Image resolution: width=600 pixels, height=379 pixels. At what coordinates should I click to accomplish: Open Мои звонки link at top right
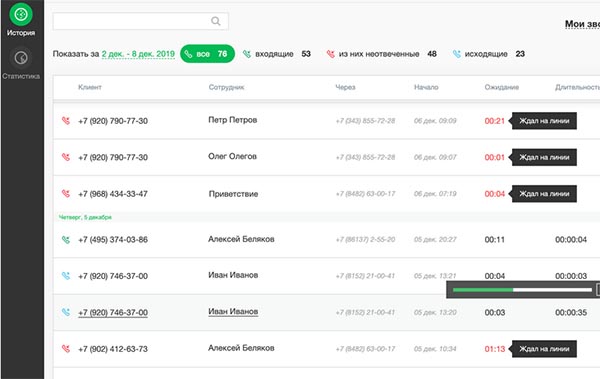582,24
